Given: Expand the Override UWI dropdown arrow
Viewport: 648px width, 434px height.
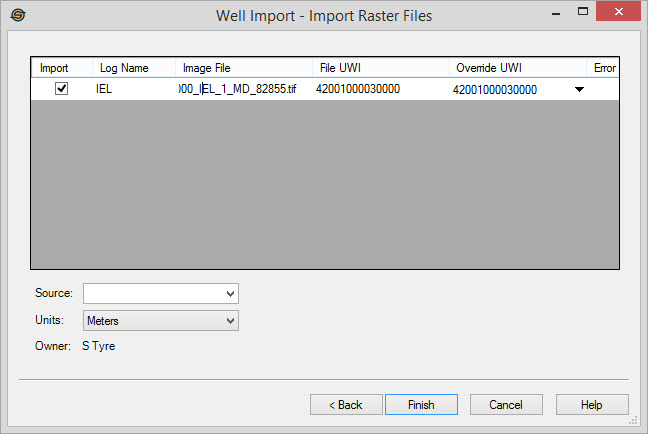Looking at the screenshot, I should (x=578, y=90).
